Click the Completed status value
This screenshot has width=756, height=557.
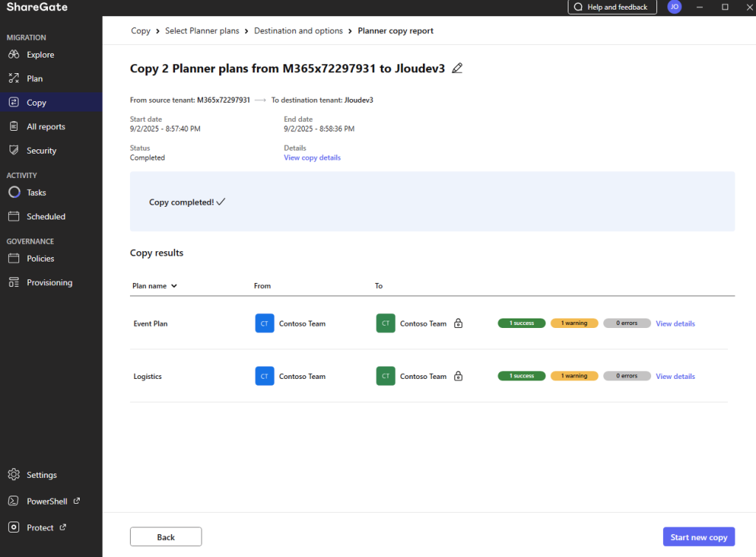click(147, 157)
